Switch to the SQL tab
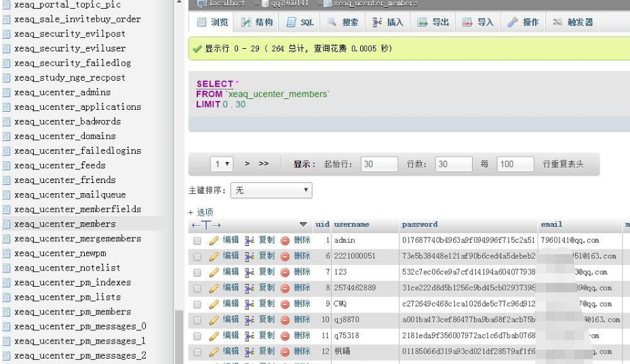The height and width of the screenshot is (364, 630). 300,22
